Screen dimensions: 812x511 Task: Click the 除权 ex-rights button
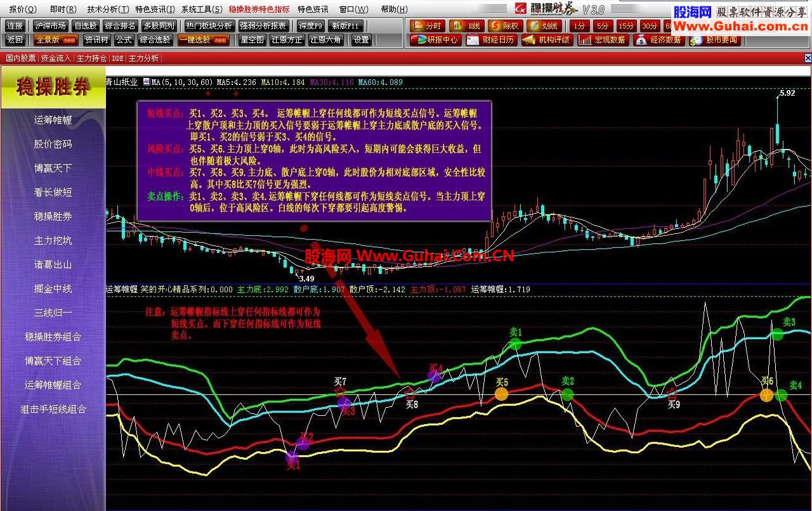(505, 26)
